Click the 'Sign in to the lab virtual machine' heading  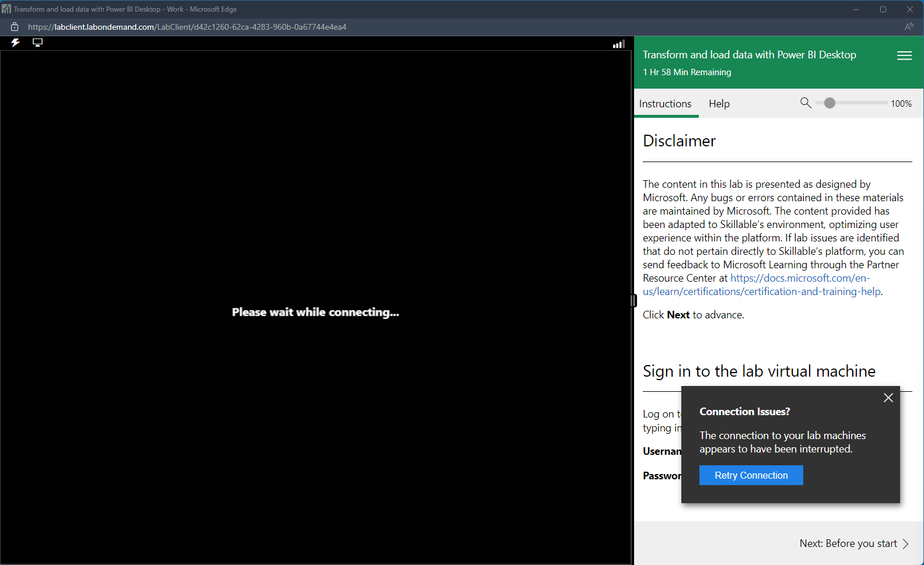759,371
